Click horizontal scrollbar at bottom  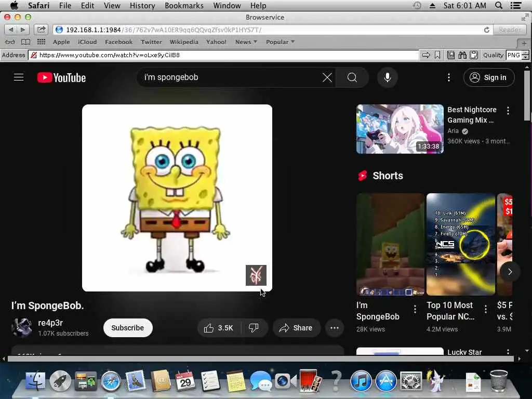(x=261, y=358)
